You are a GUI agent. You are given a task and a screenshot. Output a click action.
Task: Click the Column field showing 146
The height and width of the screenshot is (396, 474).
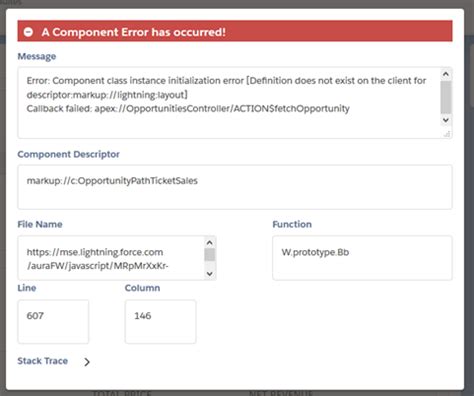160,322
